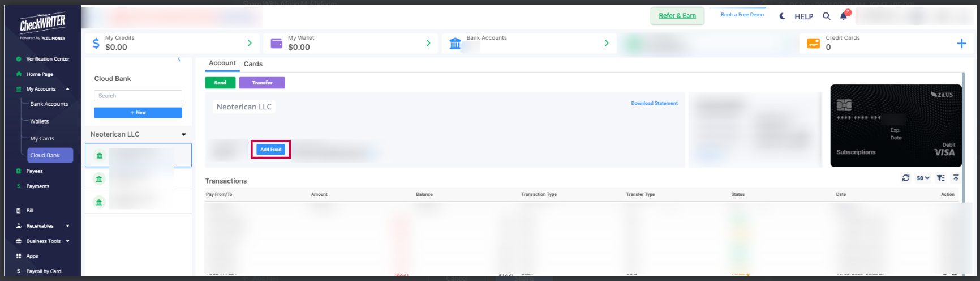The width and height of the screenshot is (980, 281).
Task: Click the export upload arrow icon
Action: pos(956,178)
